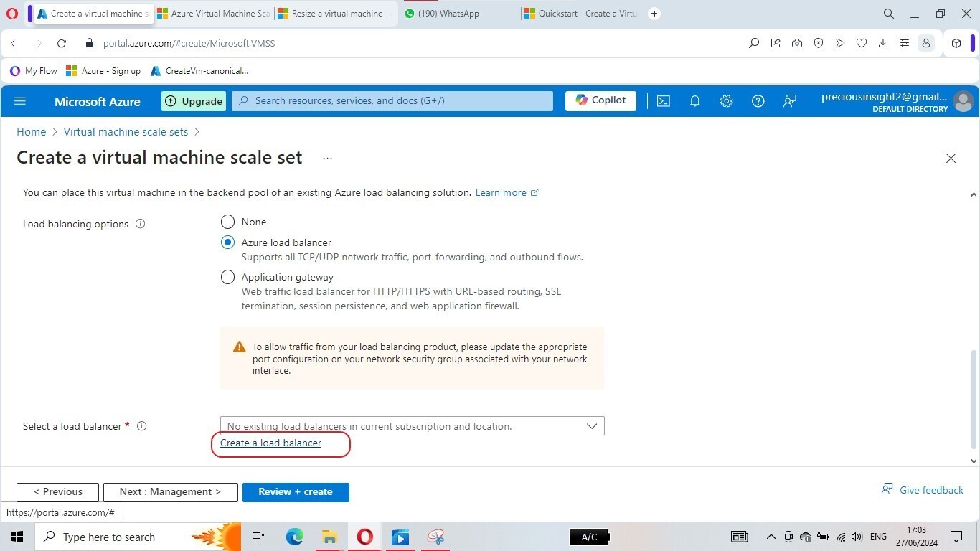The image size is (980, 551).
Task: Open the CreateVm-canonical bookmark
Action: pyautogui.click(x=199, y=71)
